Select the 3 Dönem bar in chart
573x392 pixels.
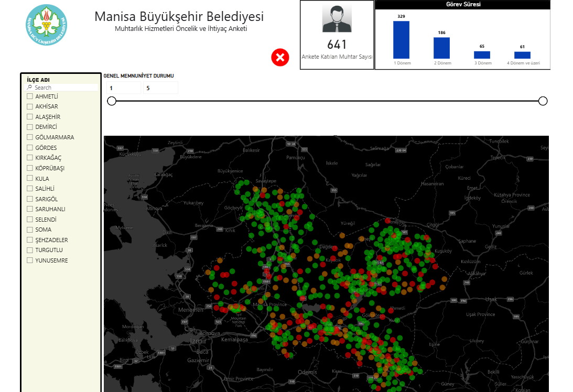(x=482, y=55)
